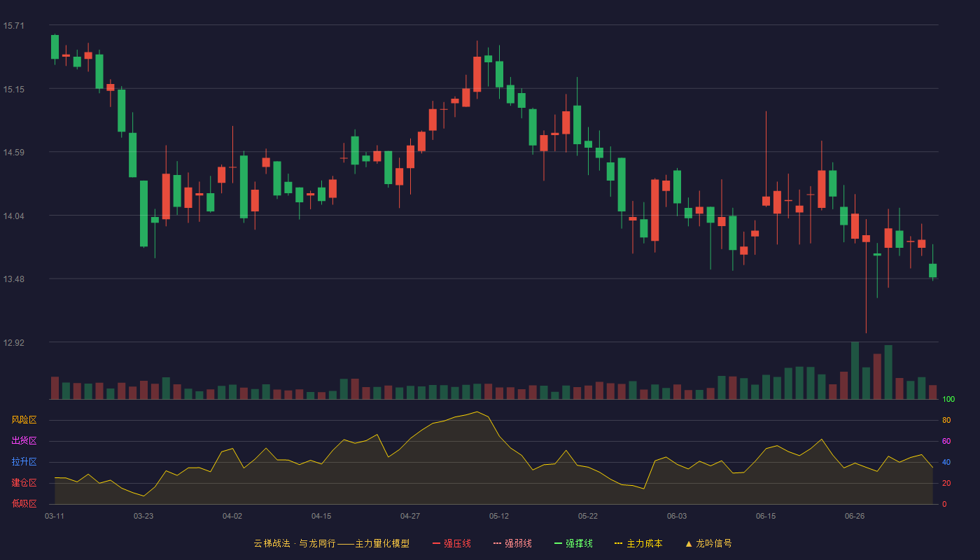Click the 04-27 date label

[x=410, y=516]
